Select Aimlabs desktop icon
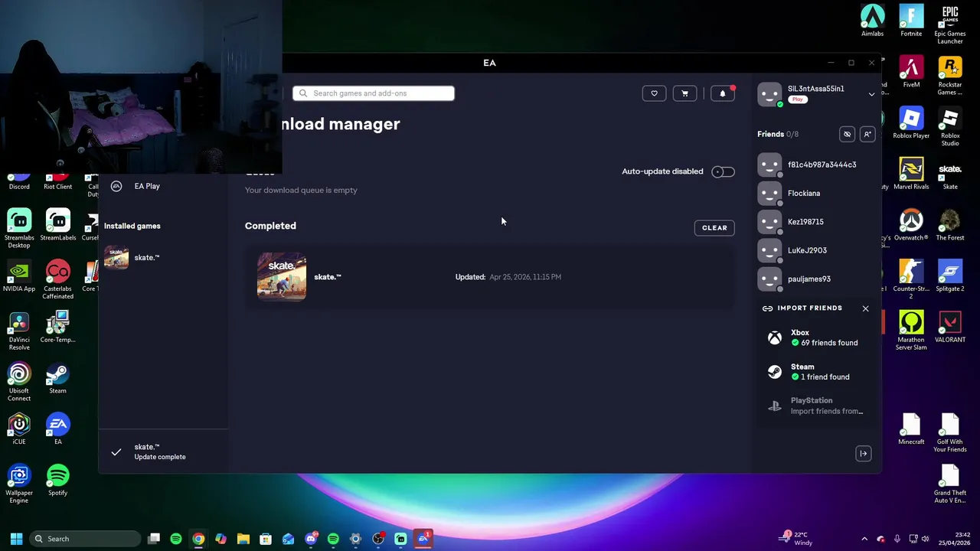This screenshot has width=980, height=551. 872,21
